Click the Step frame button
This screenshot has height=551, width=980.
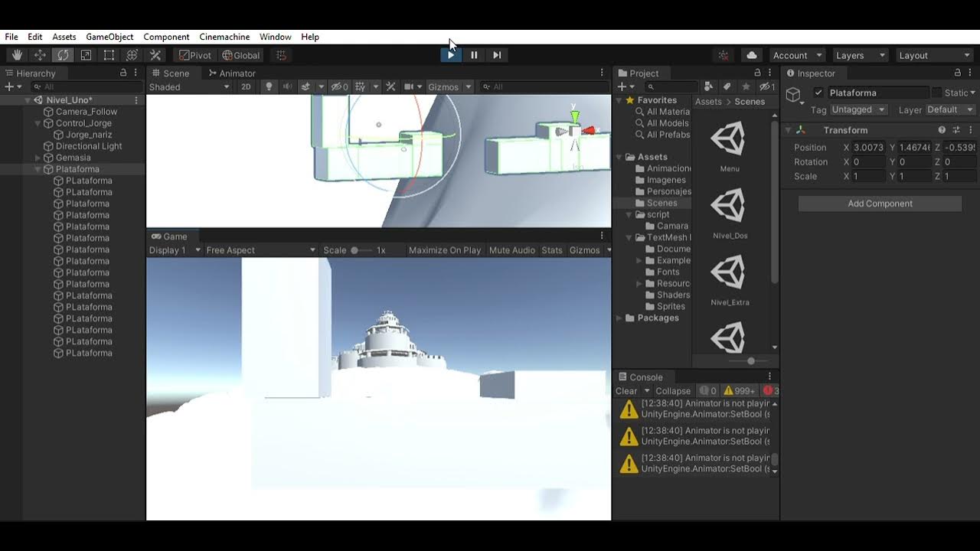tap(497, 55)
